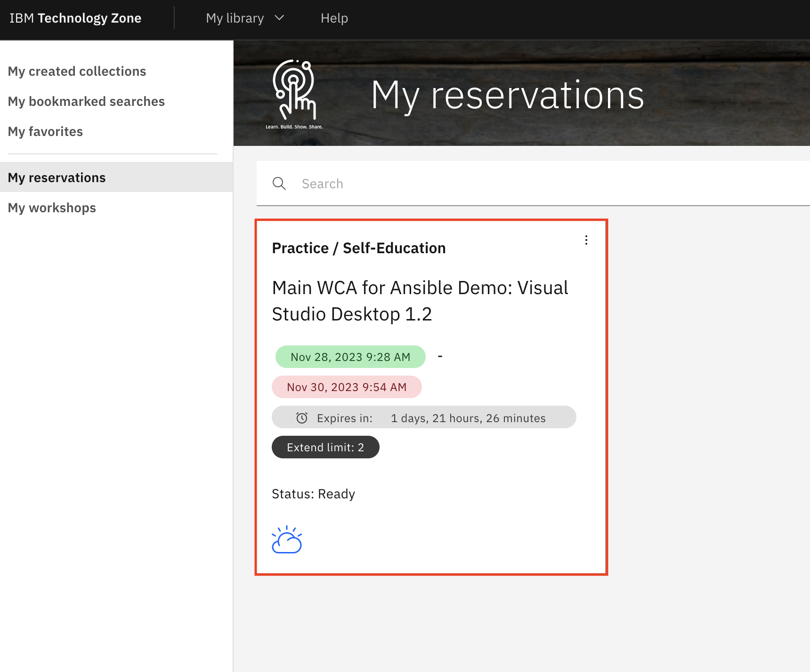Click the IBM Cloud icon on reservation card
Image resolution: width=810 pixels, height=672 pixels.
287,540
